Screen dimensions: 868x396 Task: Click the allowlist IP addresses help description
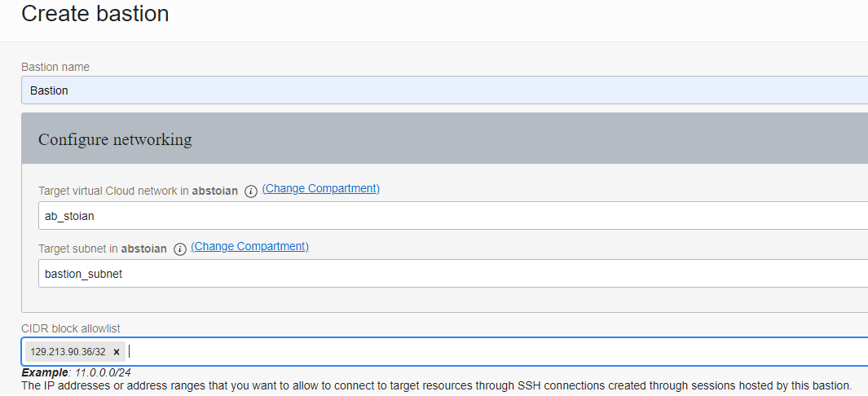click(x=436, y=385)
